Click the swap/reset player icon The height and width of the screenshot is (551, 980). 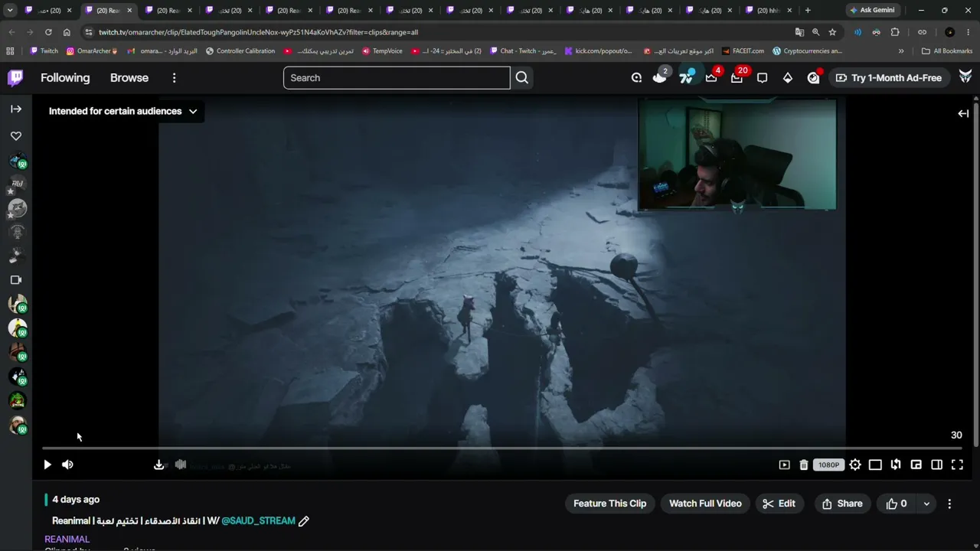pyautogui.click(x=896, y=465)
